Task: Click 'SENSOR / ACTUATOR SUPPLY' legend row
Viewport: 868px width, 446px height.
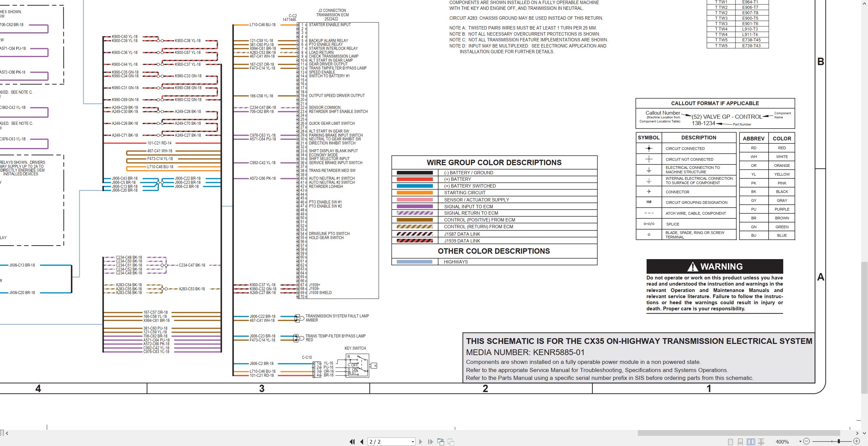Action: (x=494, y=200)
